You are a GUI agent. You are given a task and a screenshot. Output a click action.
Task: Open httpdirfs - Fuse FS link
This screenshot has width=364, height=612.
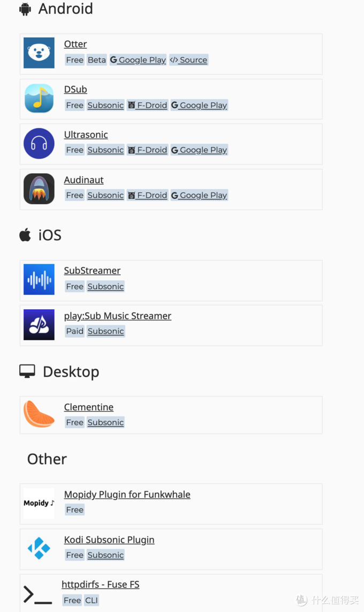[101, 584]
